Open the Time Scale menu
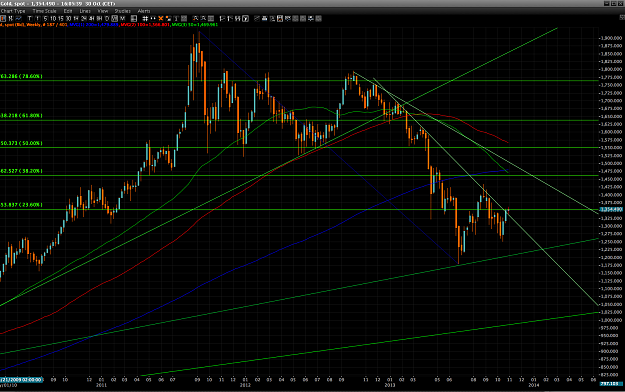Viewport: 625px width, 392px height. pyautogui.click(x=44, y=11)
